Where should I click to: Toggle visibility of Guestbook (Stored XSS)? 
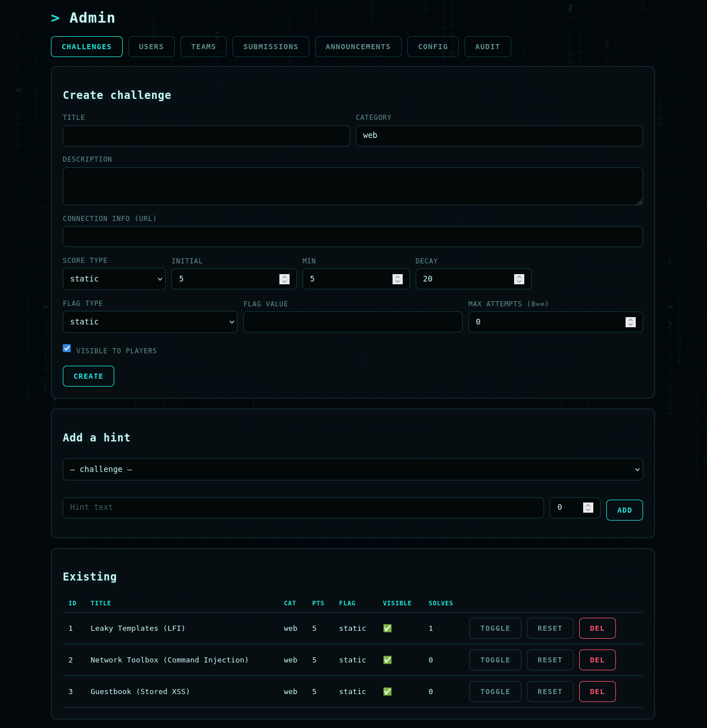(495, 692)
